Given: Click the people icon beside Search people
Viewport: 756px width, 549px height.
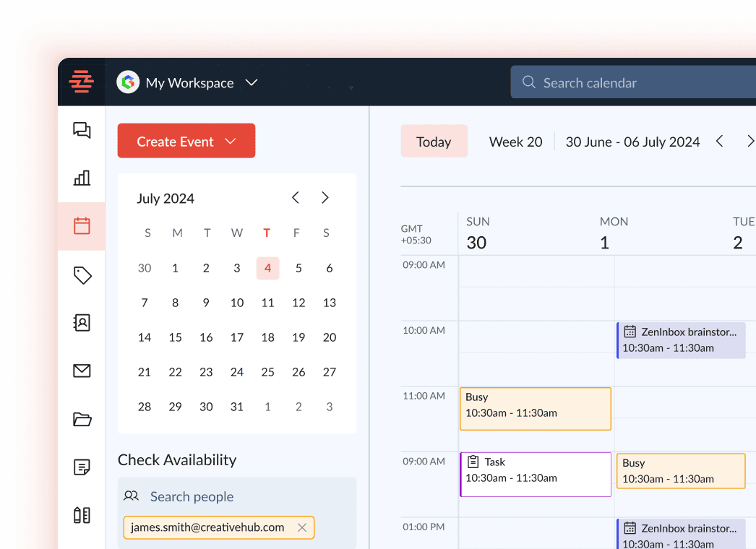Looking at the screenshot, I should coord(131,496).
